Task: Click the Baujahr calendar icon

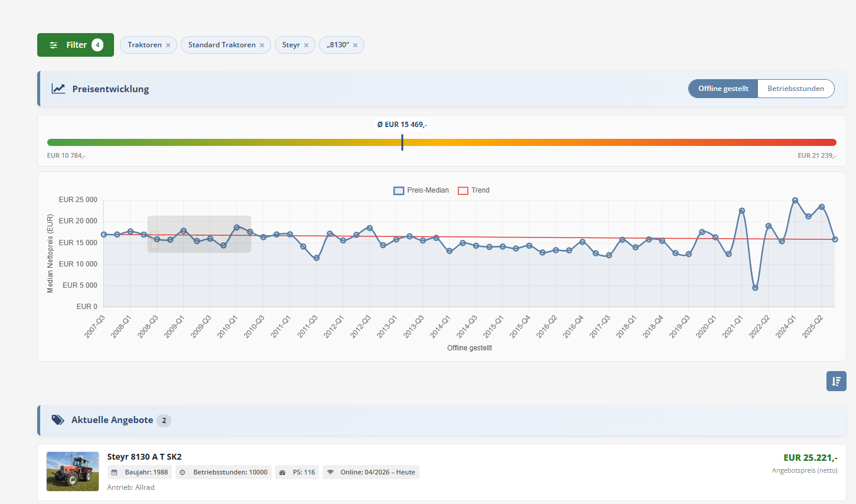Action: 115,472
